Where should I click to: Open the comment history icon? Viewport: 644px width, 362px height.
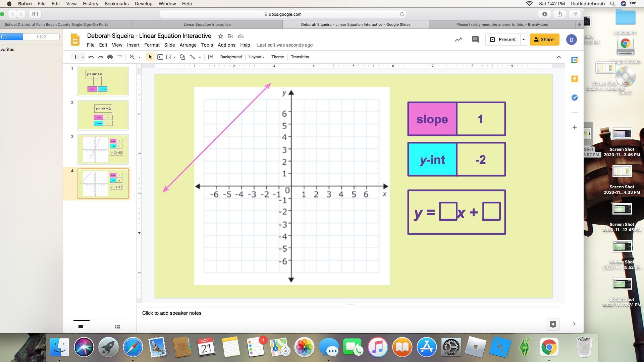[x=475, y=40]
